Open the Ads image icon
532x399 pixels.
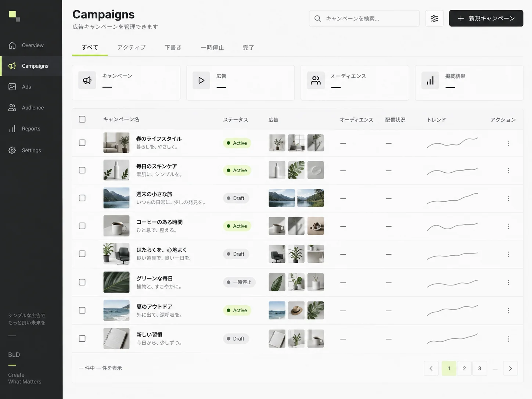[12, 87]
